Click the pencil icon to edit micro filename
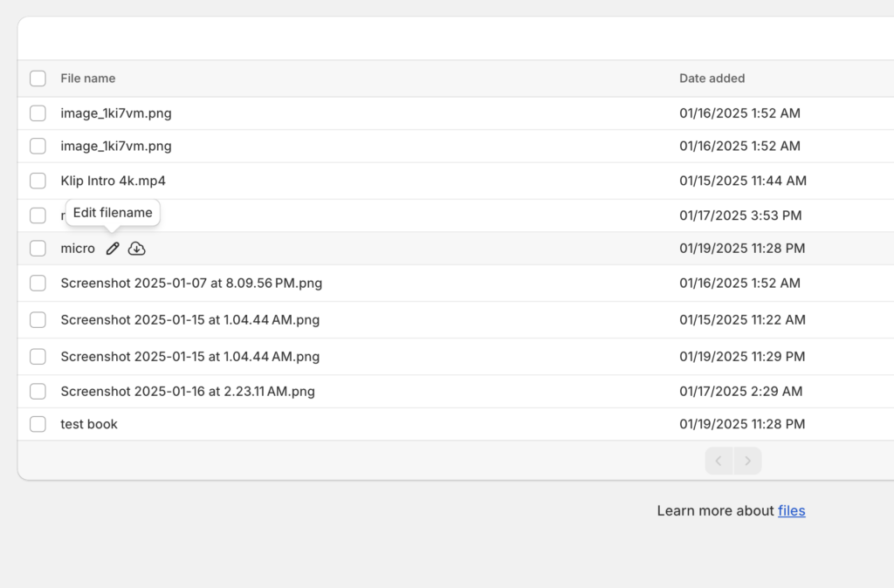The height and width of the screenshot is (588, 894). pos(112,249)
